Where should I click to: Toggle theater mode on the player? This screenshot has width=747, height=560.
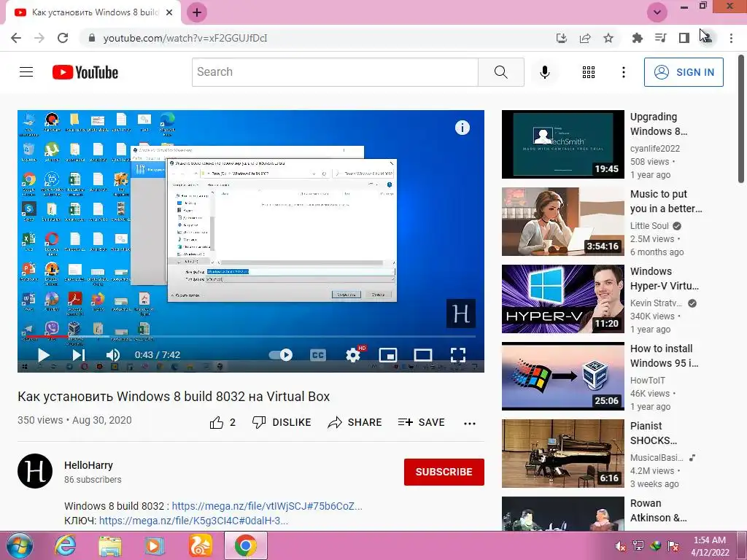[423, 355]
